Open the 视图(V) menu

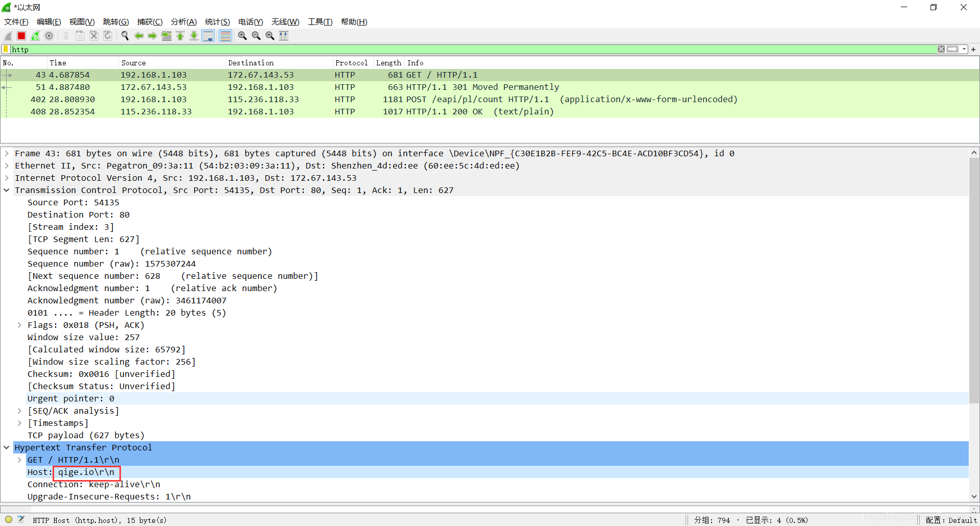82,21
